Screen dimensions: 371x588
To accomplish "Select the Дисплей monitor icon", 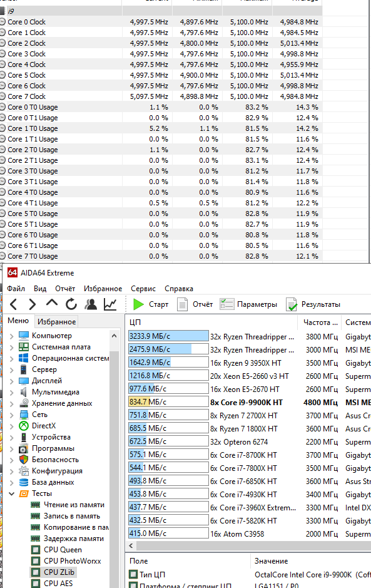I will click(24, 381).
